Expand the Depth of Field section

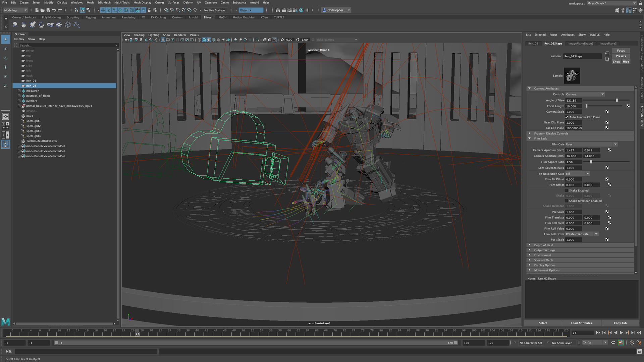pyautogui.click(x=543, y=245)
